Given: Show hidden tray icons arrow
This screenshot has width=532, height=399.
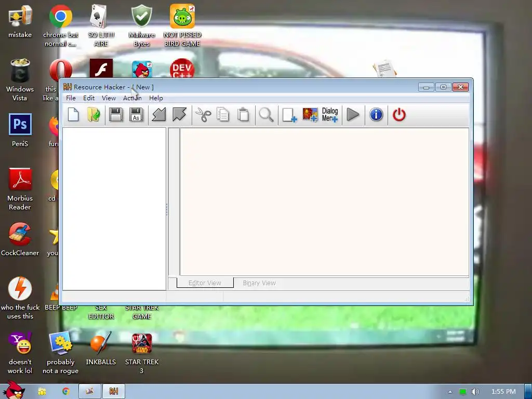Looking at the screenshot, I should (x=450, y=392).
